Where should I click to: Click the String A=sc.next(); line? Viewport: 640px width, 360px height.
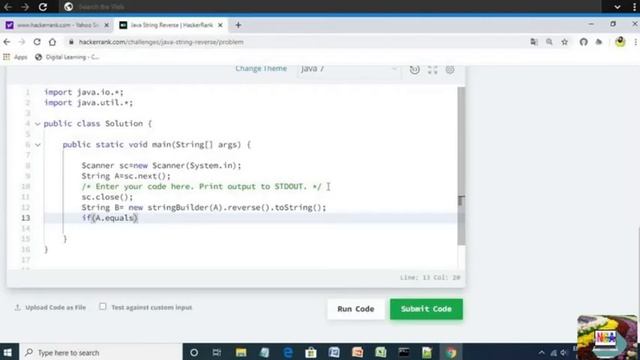coord(126,176)
